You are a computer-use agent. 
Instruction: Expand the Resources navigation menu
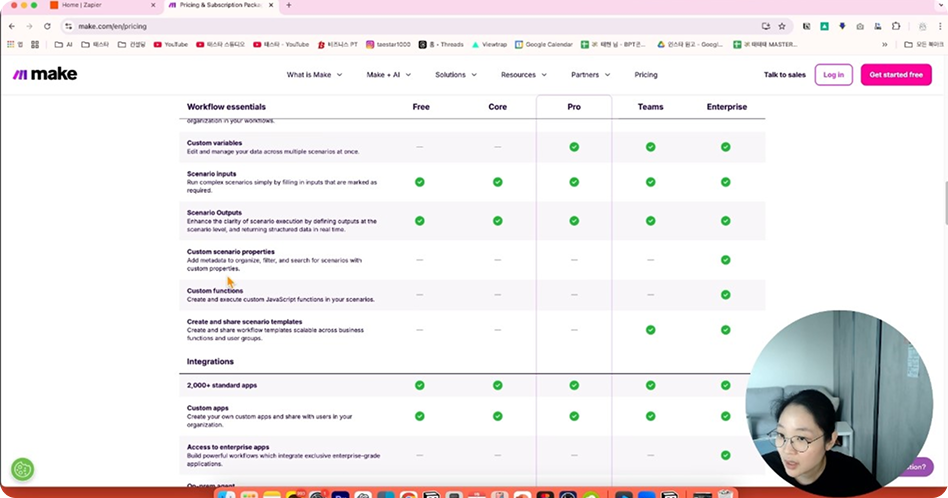[523, 75]
